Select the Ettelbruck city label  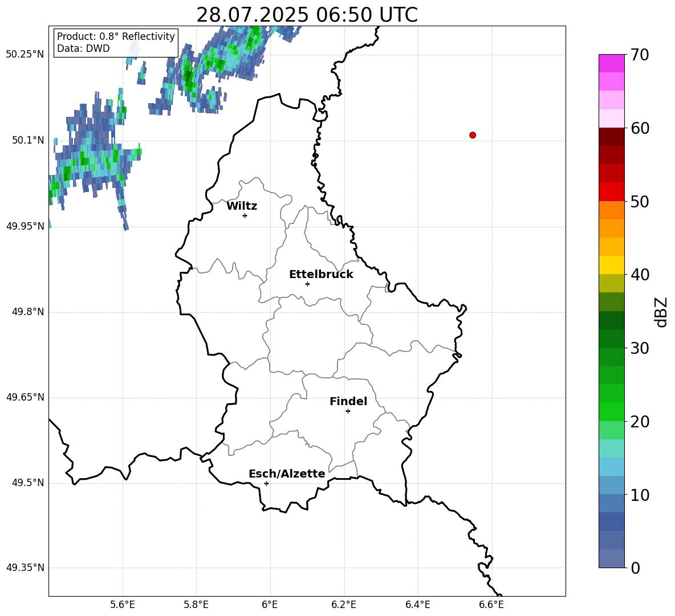coord(321,275)
